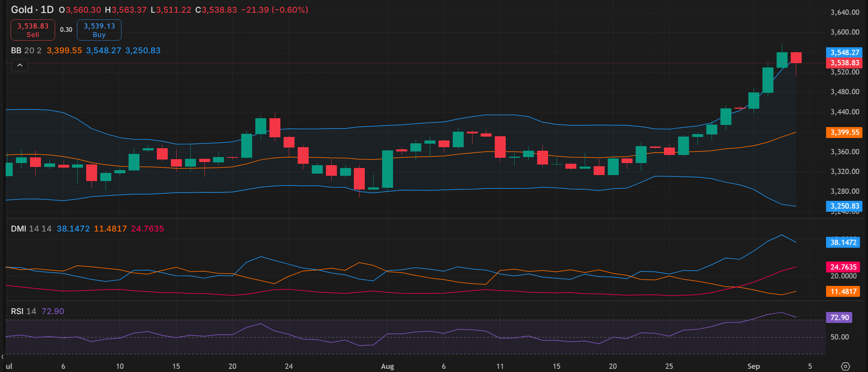Select the DMI 14 14 indicator legend
Viewport: 868px width, 372px height.
(31, 229)
